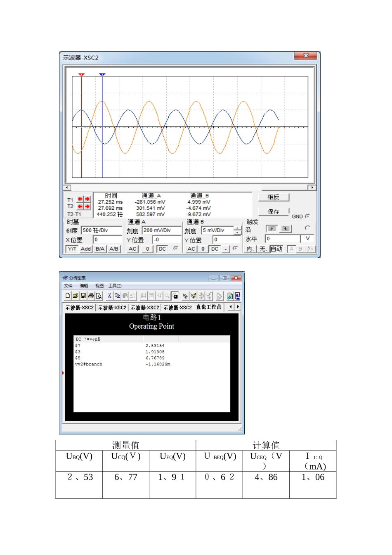Switch to the 直流工作点 tab
The image size is (392, 555).
click(x=209, y=307)
